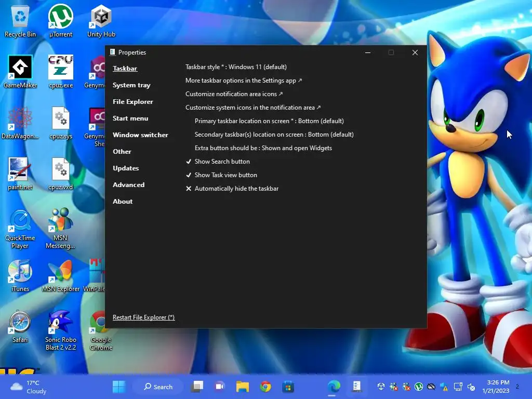Screen dimensions: 532x399
Task: Open Microsoft Edge from the taskbar
Action: (x=334, y=387)
